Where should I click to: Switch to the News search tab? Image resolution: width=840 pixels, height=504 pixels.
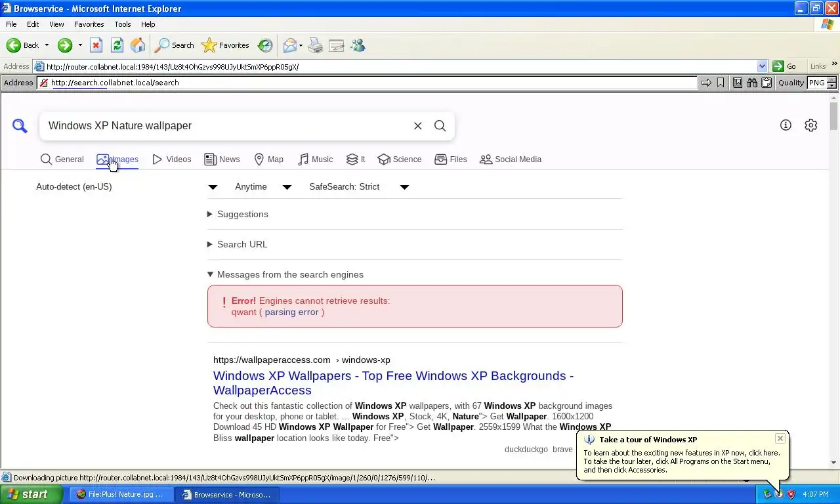(x=222, y=159)
